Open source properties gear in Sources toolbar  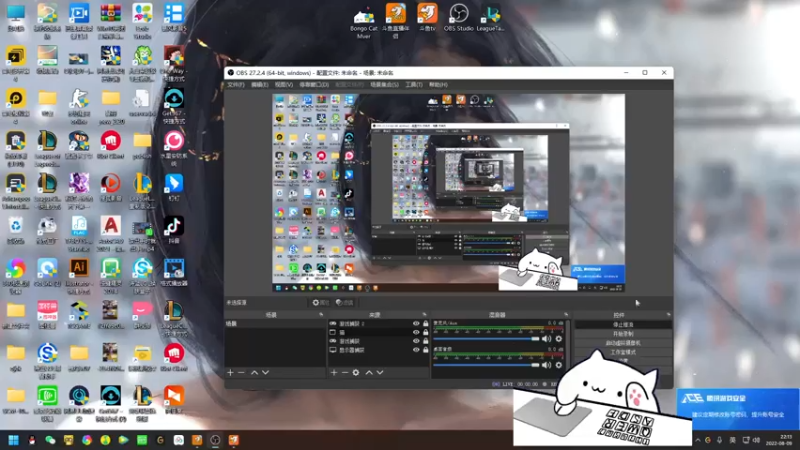click(356, 372)
